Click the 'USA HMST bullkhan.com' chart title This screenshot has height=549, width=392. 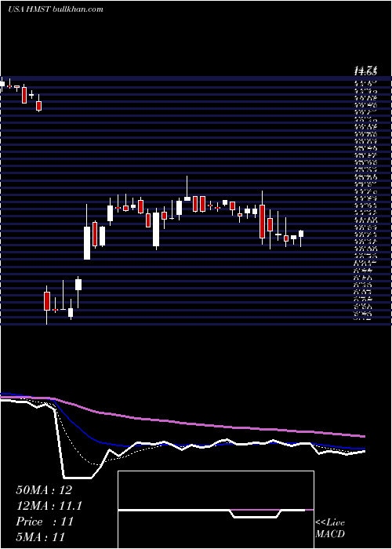click(56, 9)
